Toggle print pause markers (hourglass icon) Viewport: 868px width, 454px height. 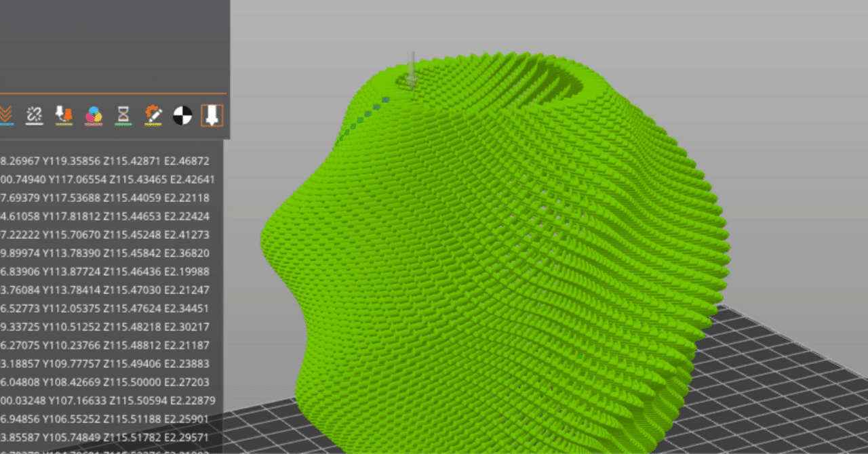123,115
